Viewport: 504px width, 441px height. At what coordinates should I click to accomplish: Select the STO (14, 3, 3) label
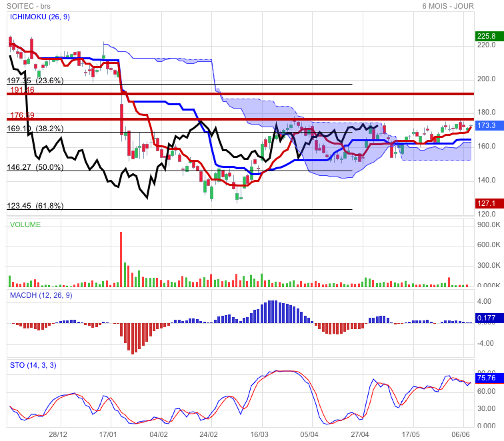click(33, 365)
